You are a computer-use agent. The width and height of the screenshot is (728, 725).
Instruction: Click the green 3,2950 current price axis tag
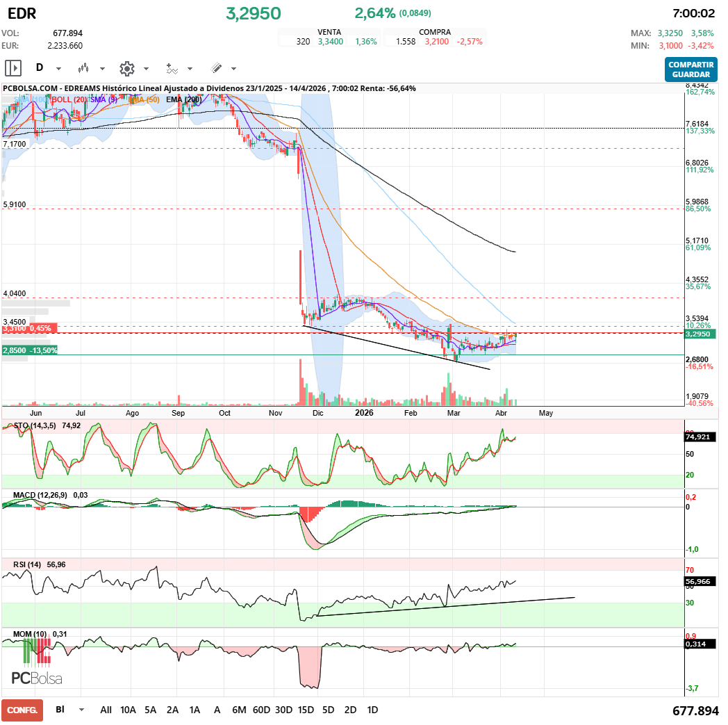pos(700,334)
